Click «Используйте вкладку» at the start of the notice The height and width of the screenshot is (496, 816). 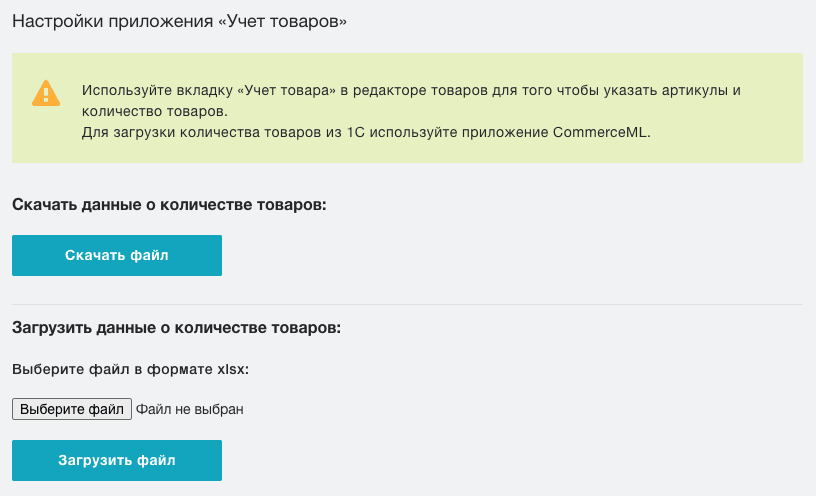tap(157, 91)
